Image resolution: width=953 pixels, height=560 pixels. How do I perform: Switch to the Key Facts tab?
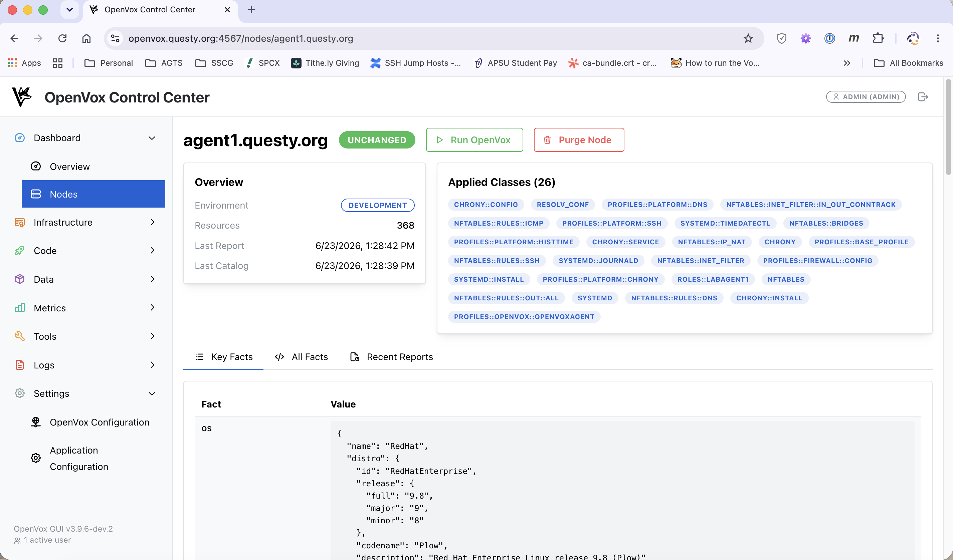223,357
